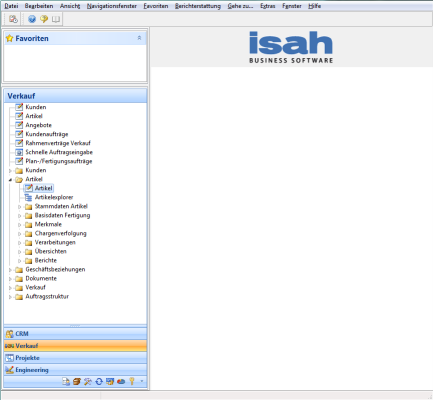The height and width of the screenshot is (400, 433).
Task: Click the pie chart icon in bottom strip
Action: pyautogui.click(x=121, y=381)
